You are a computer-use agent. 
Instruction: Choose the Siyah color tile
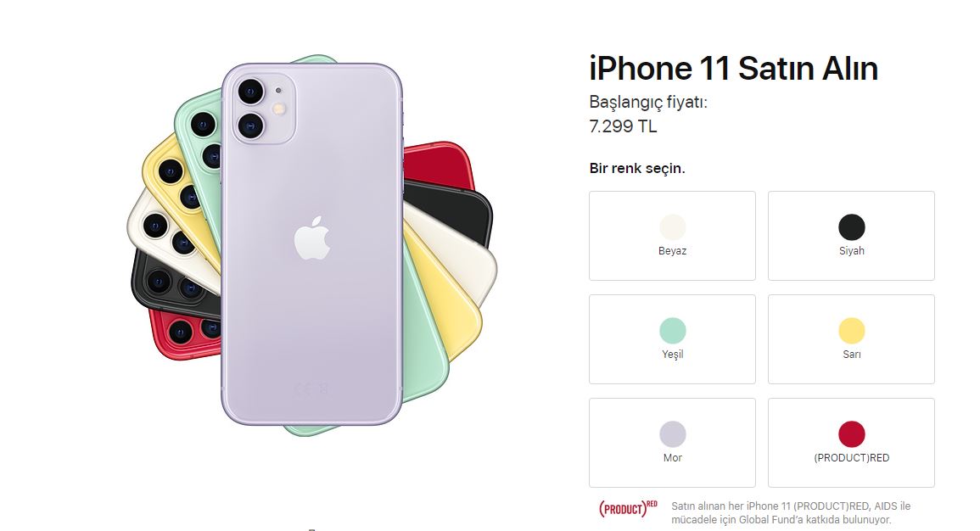(851, 236)
